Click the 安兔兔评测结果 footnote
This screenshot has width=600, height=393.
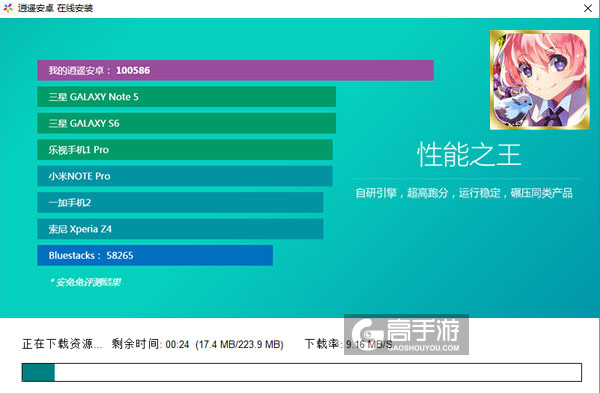click(86, 282)
